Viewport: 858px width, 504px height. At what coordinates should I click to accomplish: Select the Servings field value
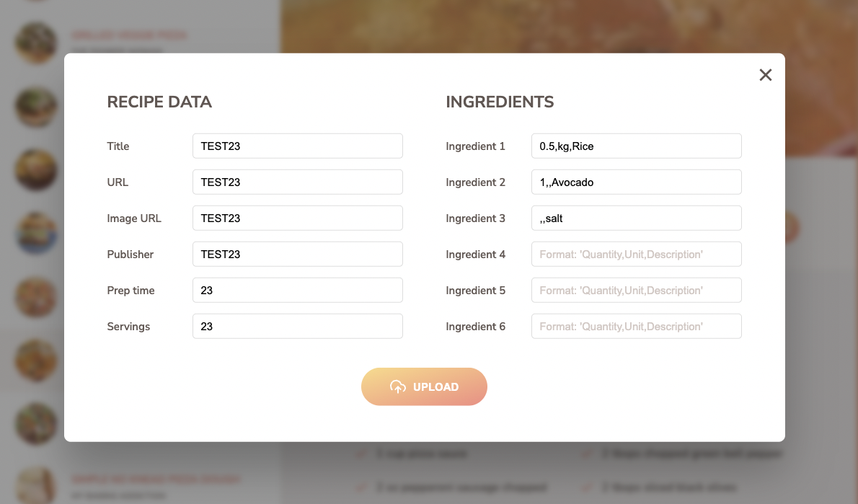[x=297, y=326]
